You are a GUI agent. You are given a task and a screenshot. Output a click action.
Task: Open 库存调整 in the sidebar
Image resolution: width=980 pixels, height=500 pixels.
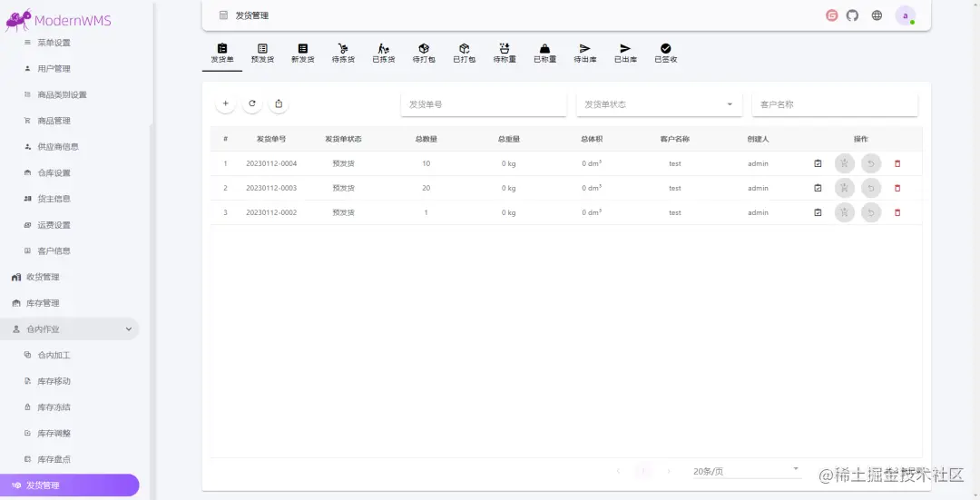[54, 433]
